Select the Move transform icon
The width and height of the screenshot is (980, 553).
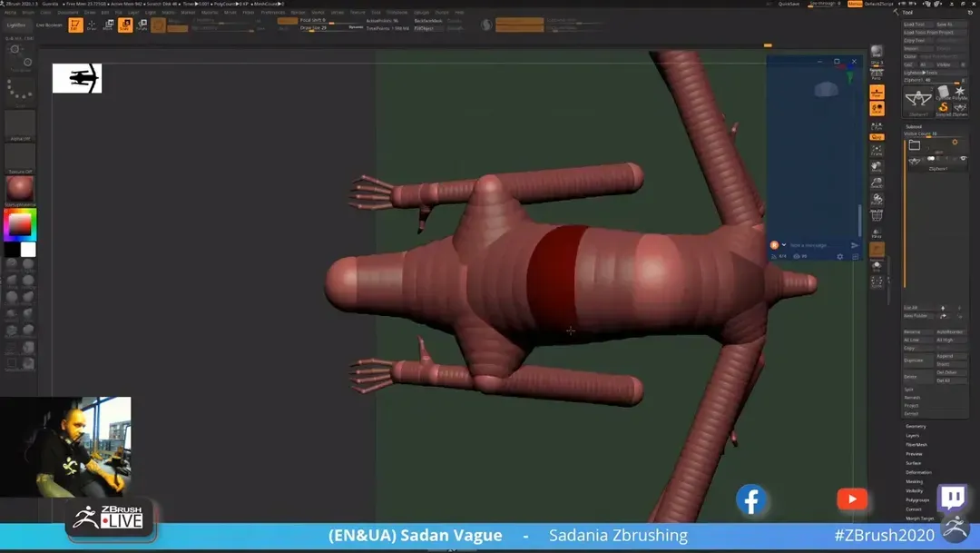point(109,25)
